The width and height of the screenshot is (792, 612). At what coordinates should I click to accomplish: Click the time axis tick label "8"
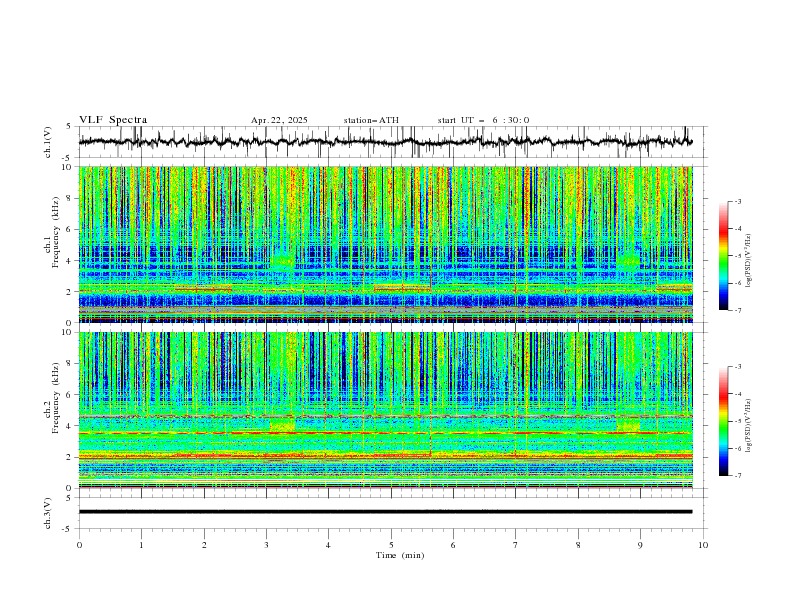click(578, 545)
